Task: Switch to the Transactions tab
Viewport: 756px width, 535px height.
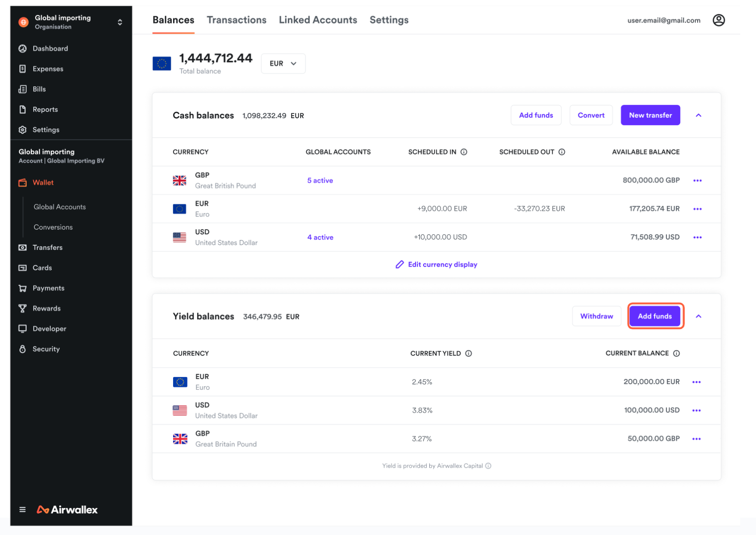Action: coord(236,20)
